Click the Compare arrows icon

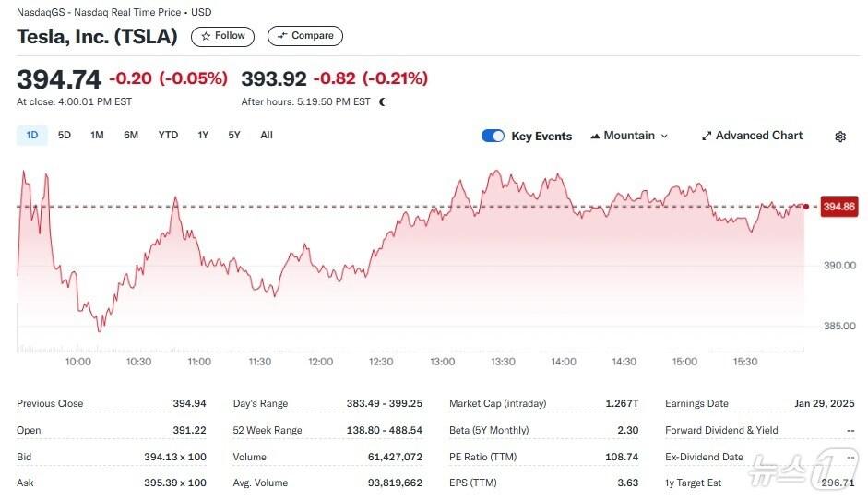pyautogui.click(x=282, y=36)
